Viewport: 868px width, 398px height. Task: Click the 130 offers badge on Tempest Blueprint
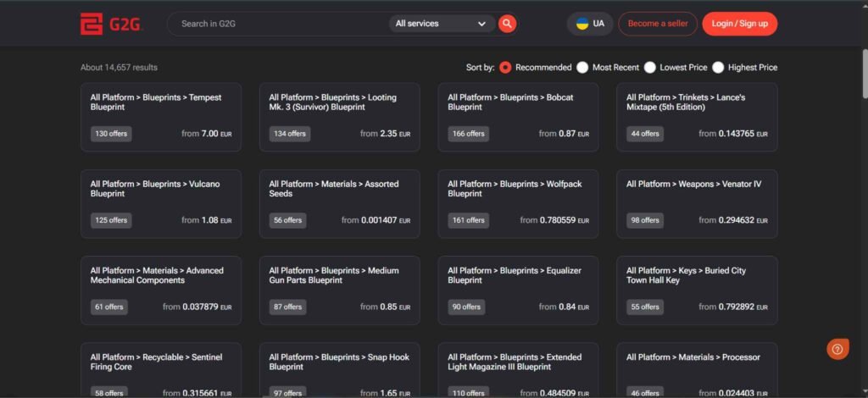(x=111, y=134)
